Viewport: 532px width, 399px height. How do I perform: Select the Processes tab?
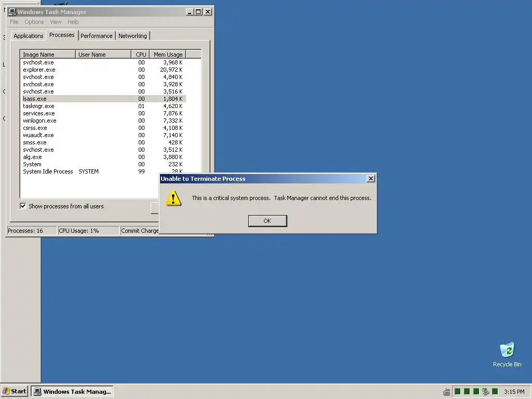tap(62, 35)
